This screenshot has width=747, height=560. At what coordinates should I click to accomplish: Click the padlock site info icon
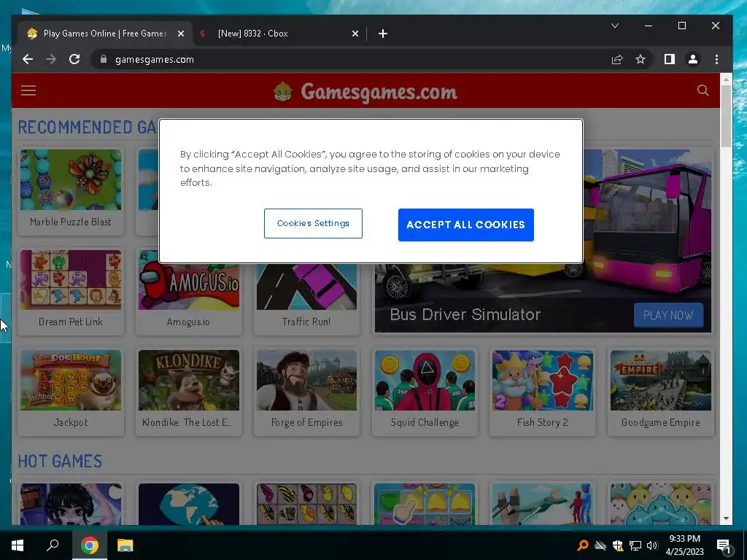click(x=103, y=59)
